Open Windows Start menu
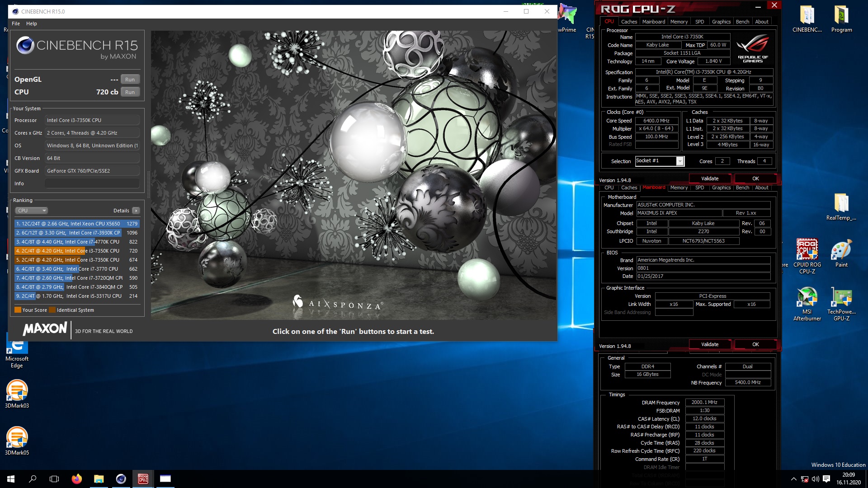 pos(11,479)
